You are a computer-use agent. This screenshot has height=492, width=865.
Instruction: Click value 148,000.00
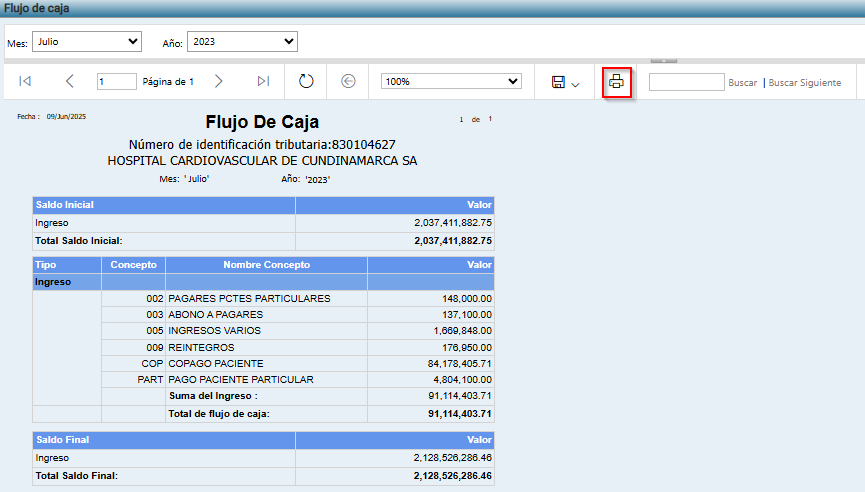pyautogui.click(x=467, y=298)
